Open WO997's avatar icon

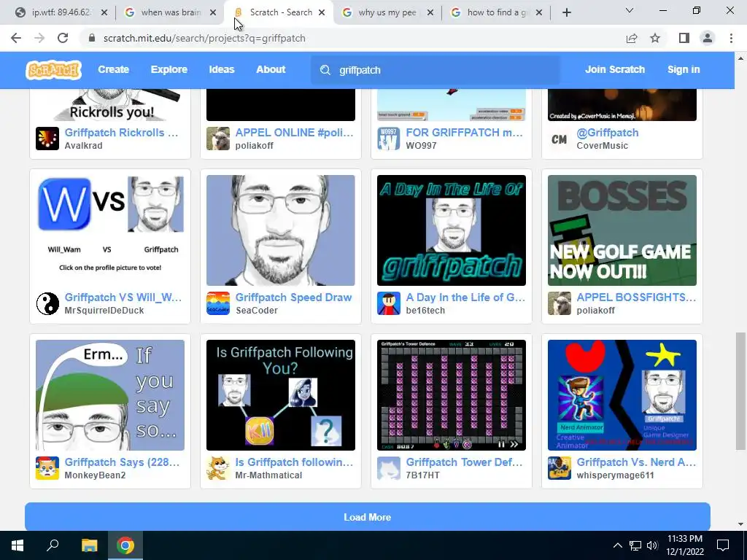(x=389, y=139)
